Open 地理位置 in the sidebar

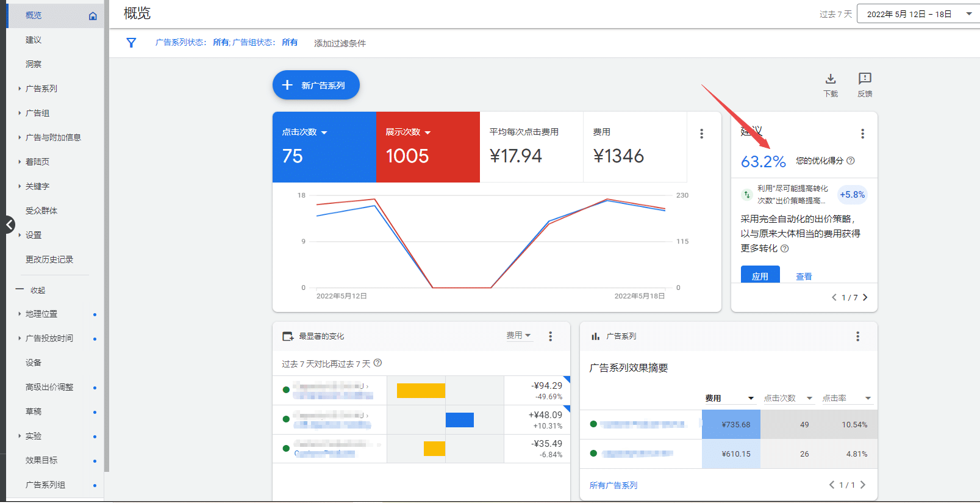pyautogui.click(x=41, y=314)
